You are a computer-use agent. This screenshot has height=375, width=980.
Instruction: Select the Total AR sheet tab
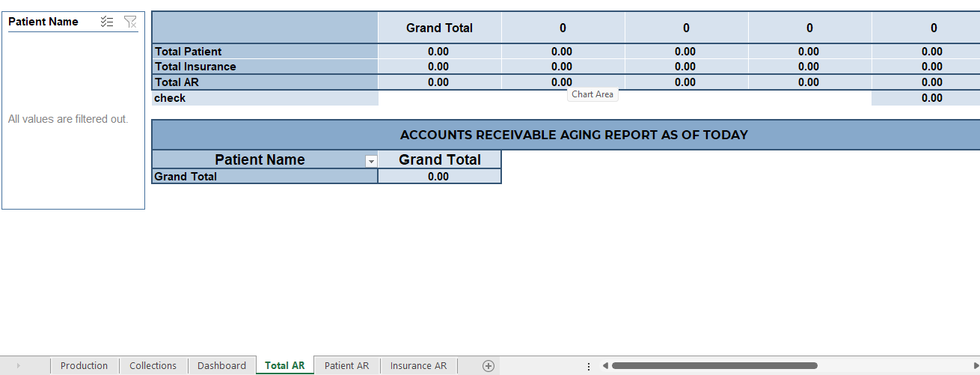(285, 366)
